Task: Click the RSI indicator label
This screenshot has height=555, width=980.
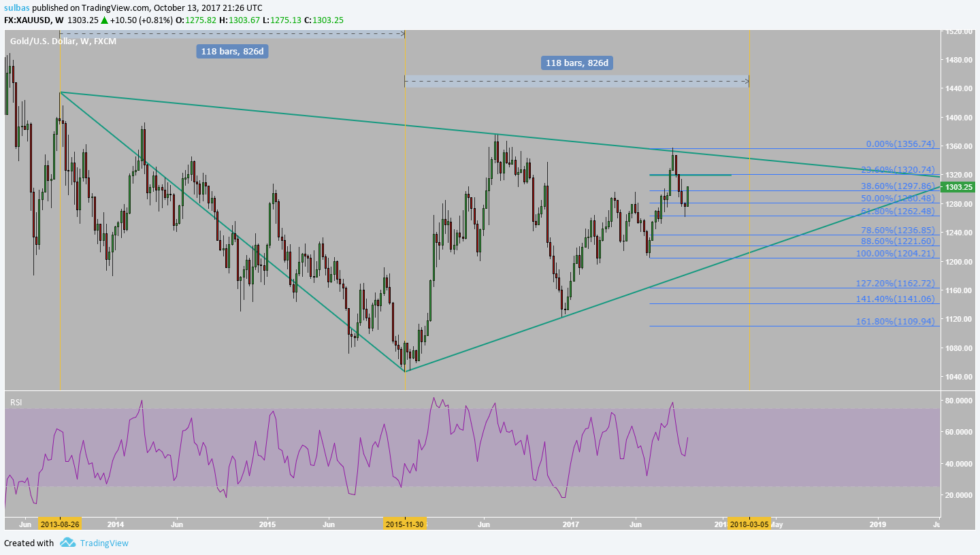Action: coord(16,403)
